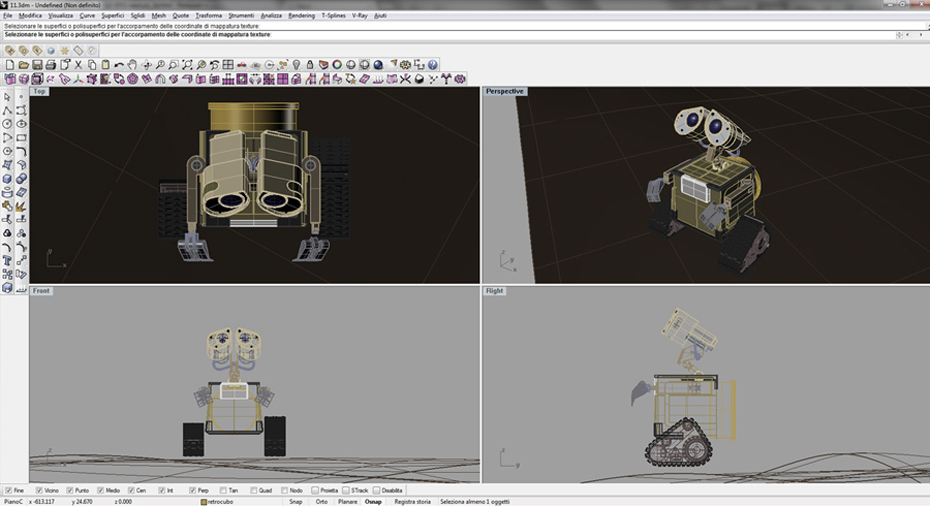The width and height of the screenshot is (930, 506).
Task: Toggle the Cen osnap checkbox
Action: coord(131,491)
